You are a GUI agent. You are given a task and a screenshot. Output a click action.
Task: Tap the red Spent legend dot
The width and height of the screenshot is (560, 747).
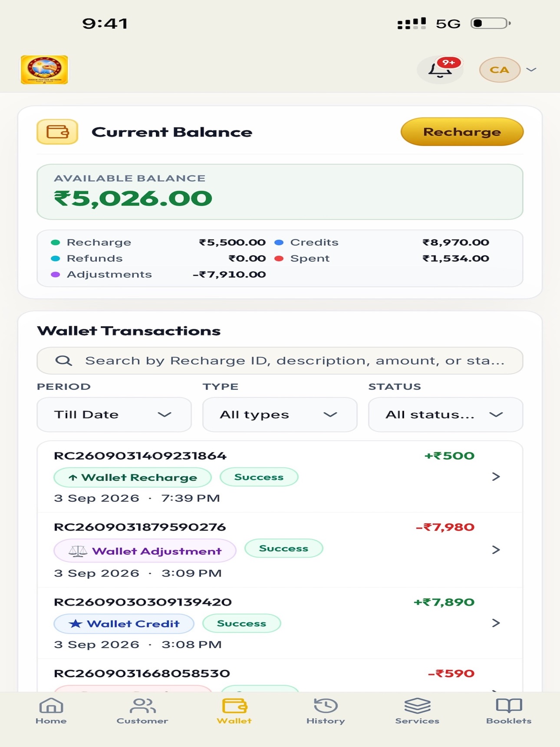point(279,258)
